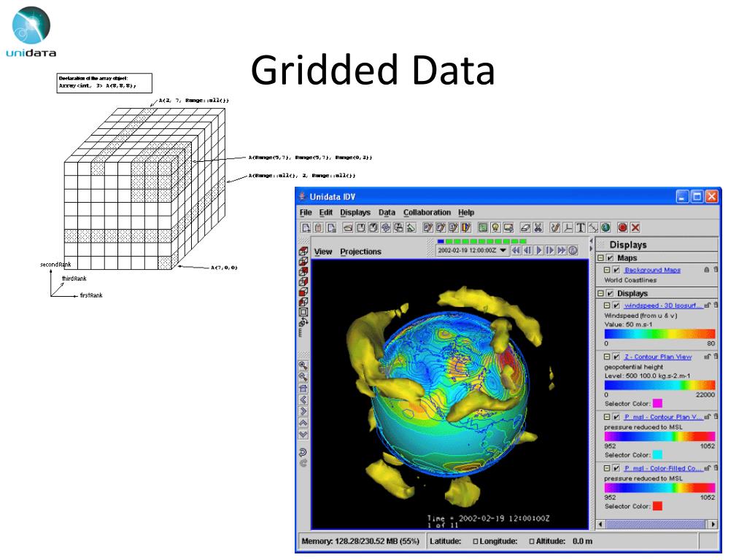Screen dimensions: 747x560
Task: Click the light bulb toolbar icon
Action: point(495,227)
